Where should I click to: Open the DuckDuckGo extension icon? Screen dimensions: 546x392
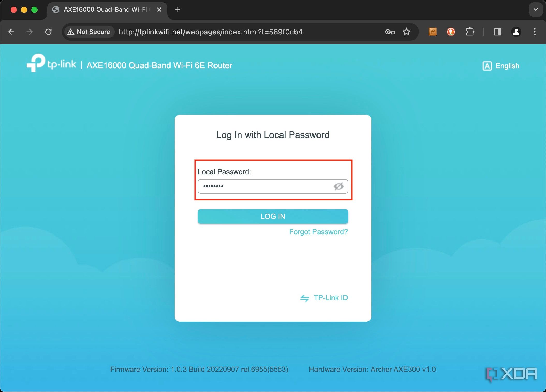click(451, 32)
